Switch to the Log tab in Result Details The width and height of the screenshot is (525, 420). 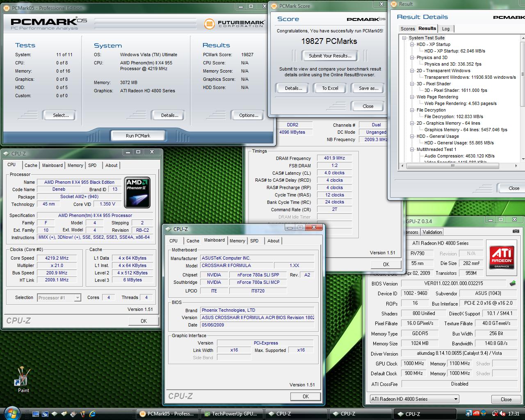(446, 29)
